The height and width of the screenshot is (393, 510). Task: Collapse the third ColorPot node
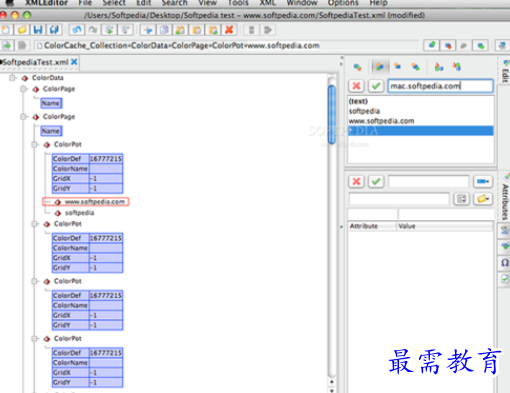click(34, 281)
